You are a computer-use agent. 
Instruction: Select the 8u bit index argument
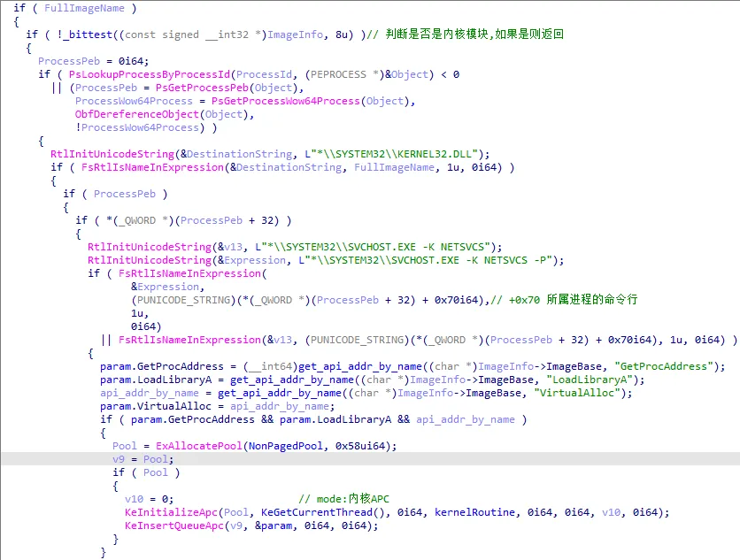341,35
